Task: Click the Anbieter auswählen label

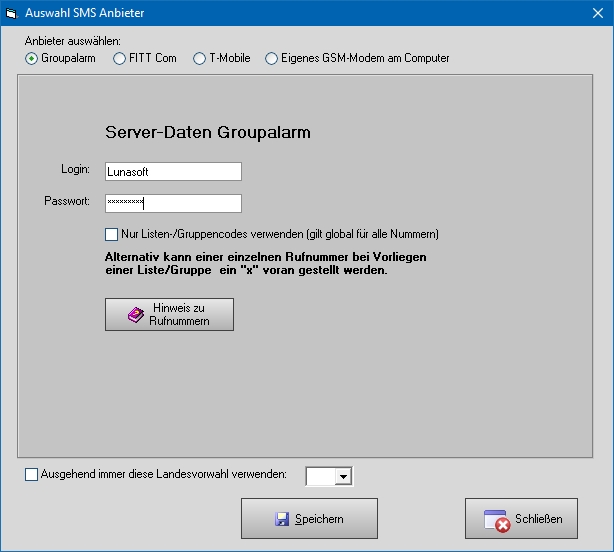Action: coord(73,41)
